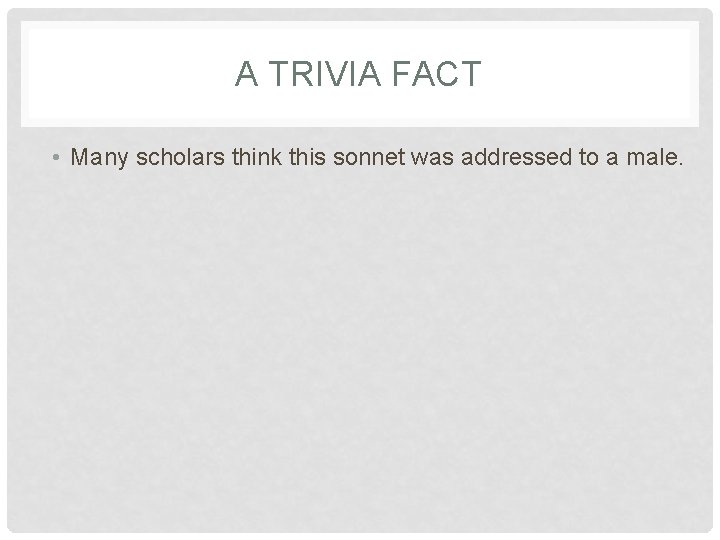Click the word 'addressed' in the sentence

click(516, 157)
